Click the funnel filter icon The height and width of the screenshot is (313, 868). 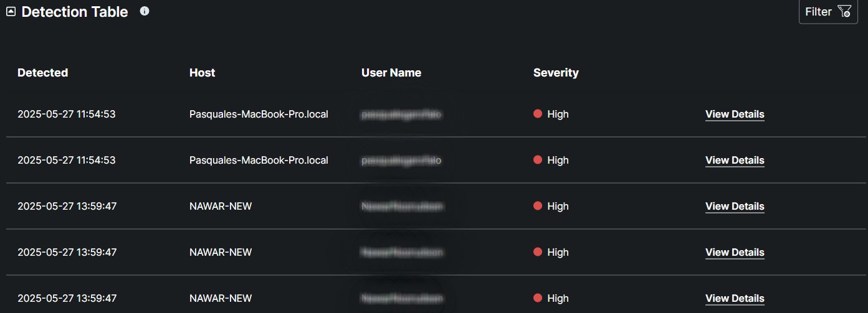coord(844,12)
